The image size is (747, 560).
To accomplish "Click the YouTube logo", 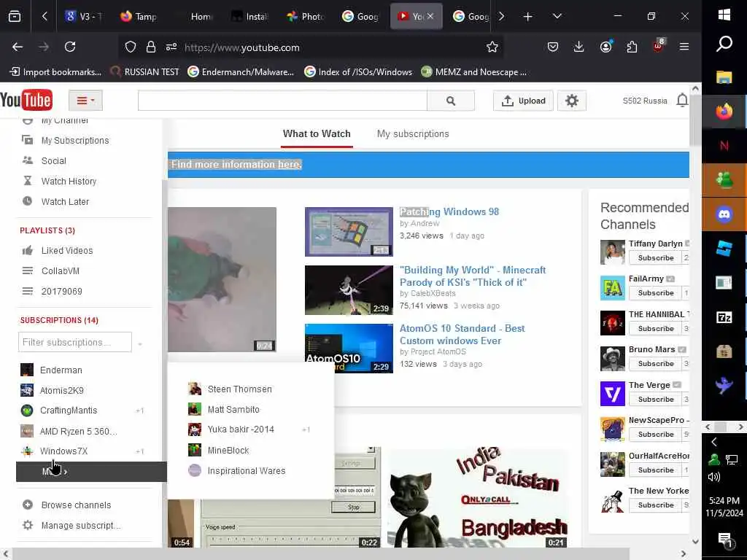I will [x=26, y=100].
